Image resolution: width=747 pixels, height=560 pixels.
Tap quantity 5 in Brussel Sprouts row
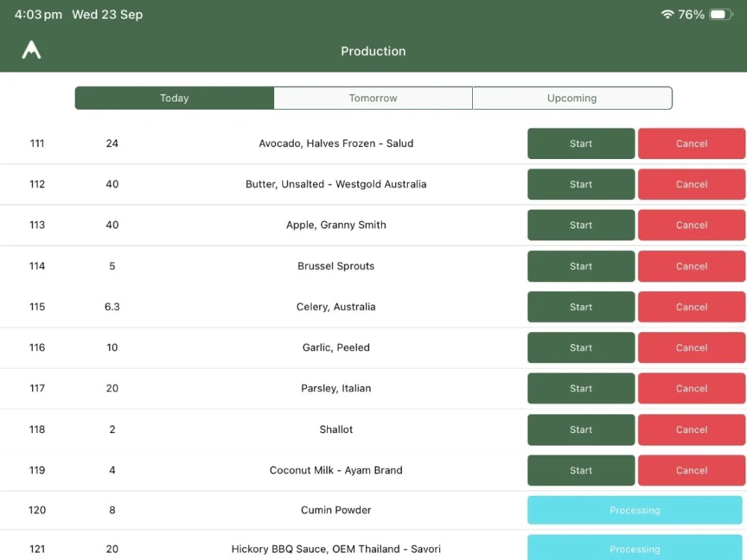point(112,266)
